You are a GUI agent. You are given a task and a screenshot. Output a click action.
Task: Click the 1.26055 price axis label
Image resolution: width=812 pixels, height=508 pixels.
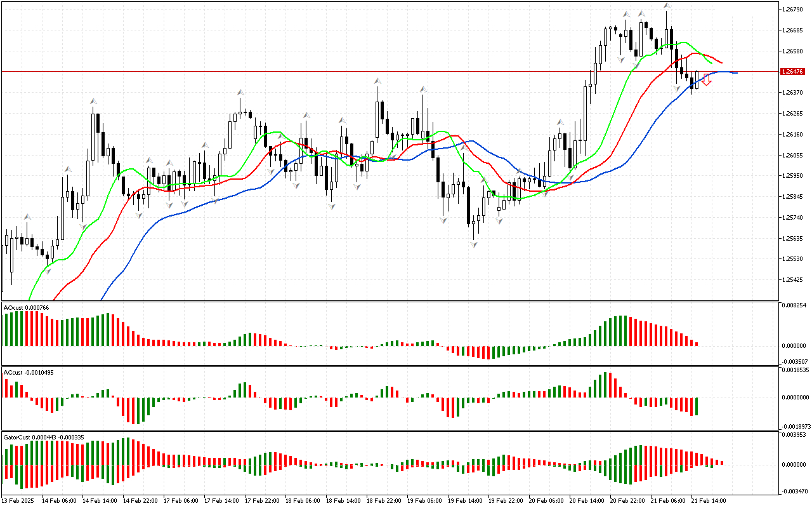coord(793,156)
